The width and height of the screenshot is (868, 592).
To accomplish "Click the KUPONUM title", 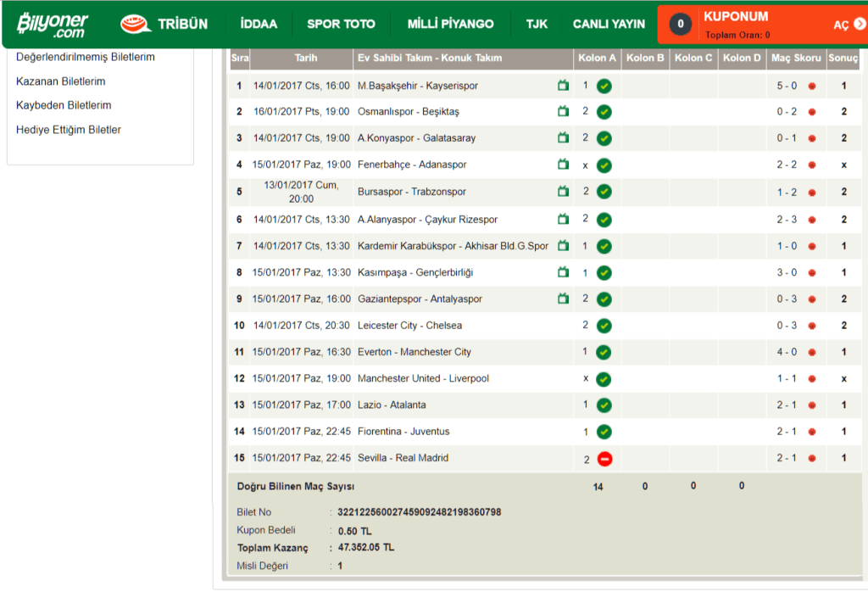I will click(736, 17).
